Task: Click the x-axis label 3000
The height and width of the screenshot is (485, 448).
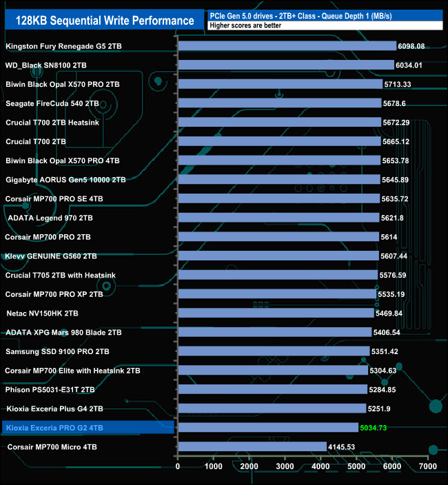Action: tap(285, 466)
